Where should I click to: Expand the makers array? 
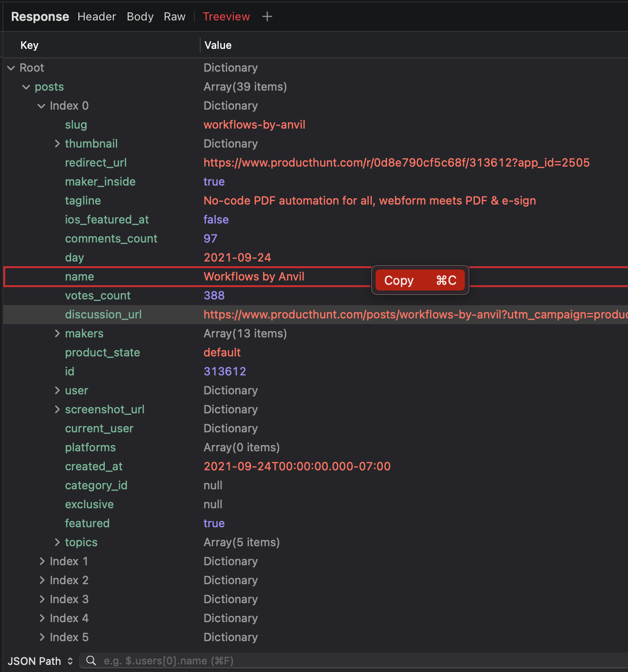(x=57, y=334)
